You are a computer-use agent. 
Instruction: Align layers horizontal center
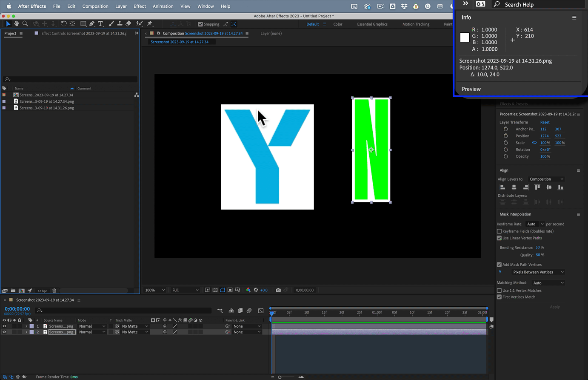point(514,187)
